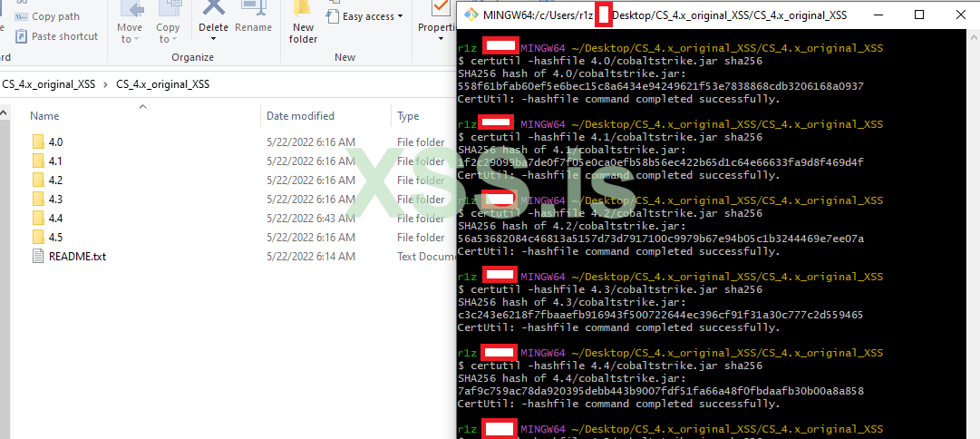Click the Paste shortcut icon

tap(22, 36)
